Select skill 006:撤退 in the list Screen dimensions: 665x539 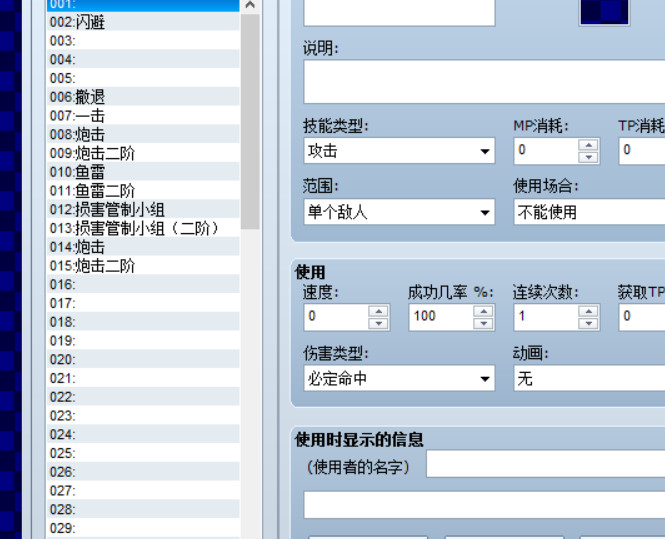point(143,97)
